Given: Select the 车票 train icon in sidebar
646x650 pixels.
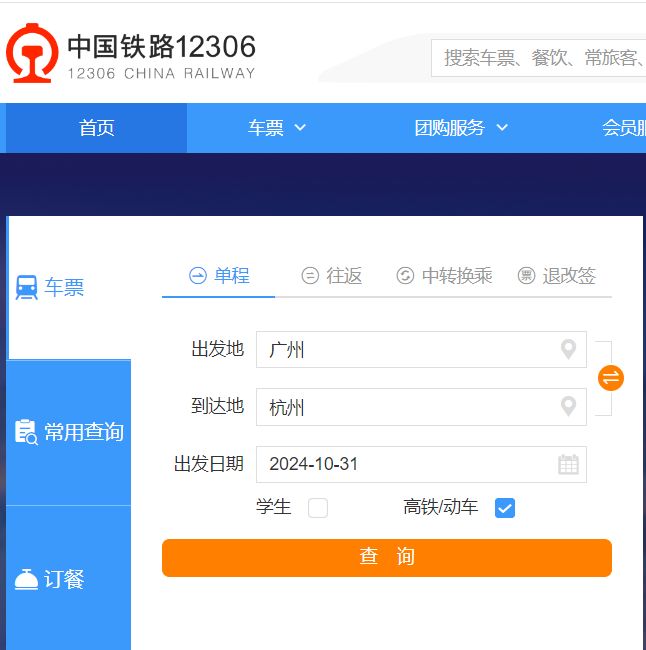Looking at the screenshot, I should pyautogui.click(x=27, y=288).
